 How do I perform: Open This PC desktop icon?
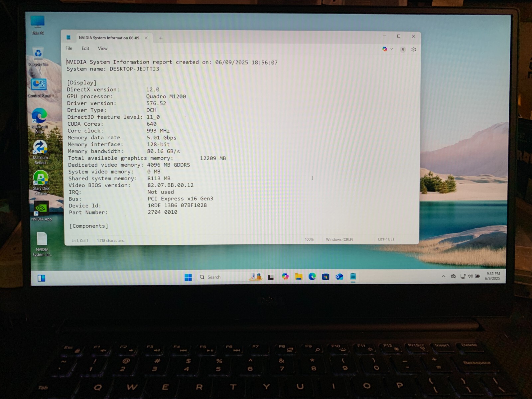pyautogui.click(x=38, y=25)
